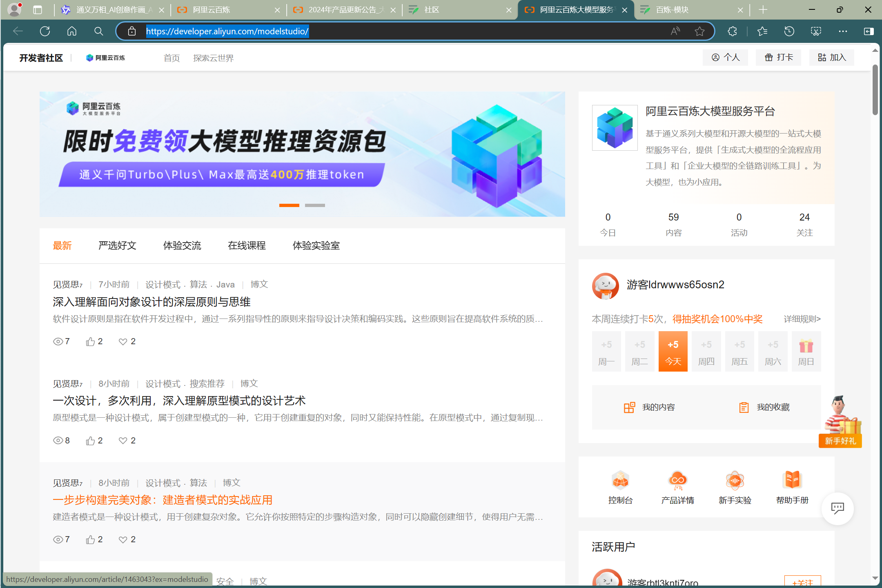Click the 新手好礼 floating gift badge
Viewport: 882px width, 588px height.
tap(840, 422)
